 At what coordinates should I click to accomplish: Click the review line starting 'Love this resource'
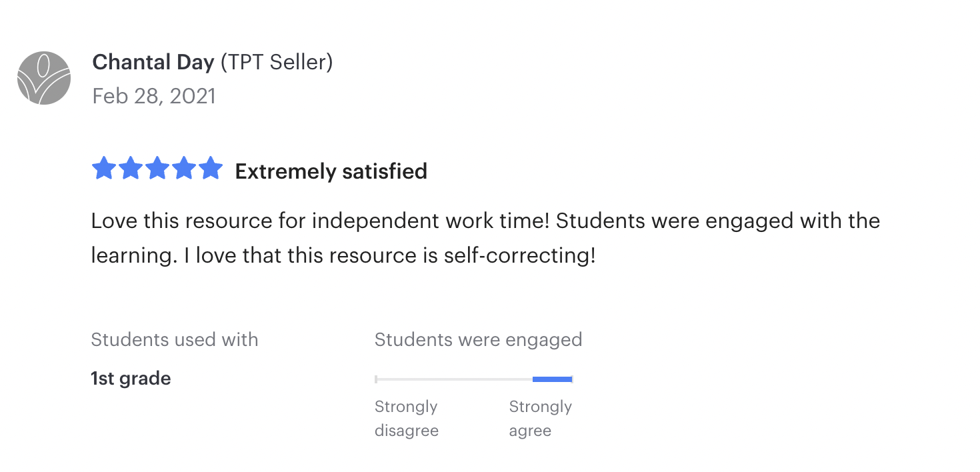pyautogui.click(x=485, y=221)
